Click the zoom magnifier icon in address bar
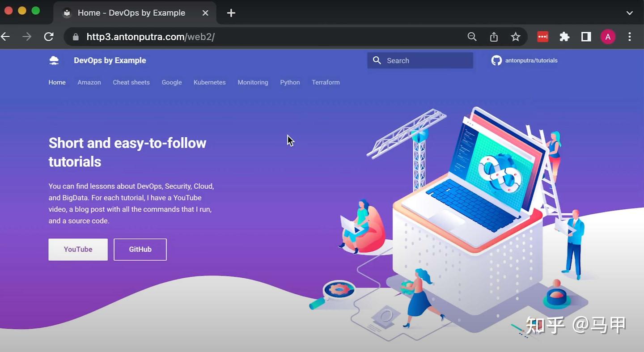The height and width of the screenshot is (352, 644). [x=472, y=37]
